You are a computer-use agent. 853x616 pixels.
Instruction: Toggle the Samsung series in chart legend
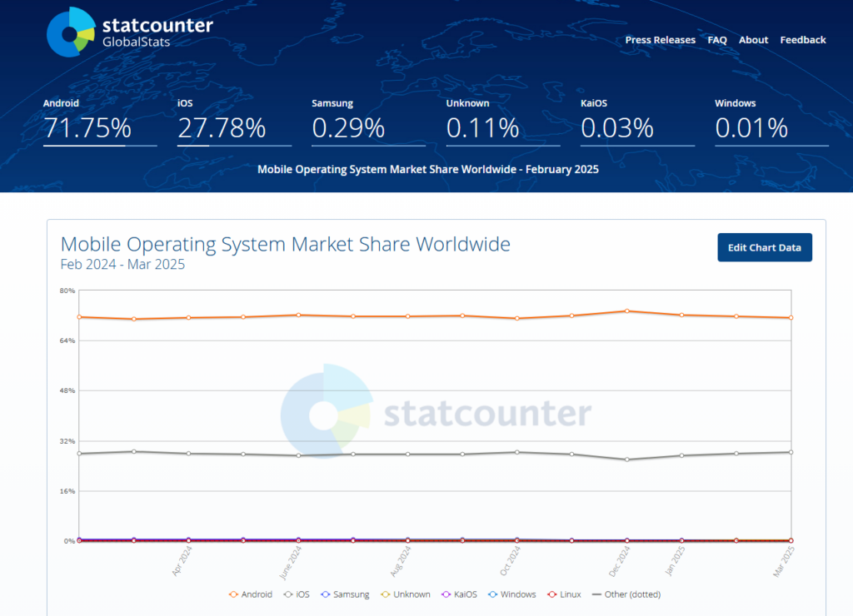(x=345, y=594)
